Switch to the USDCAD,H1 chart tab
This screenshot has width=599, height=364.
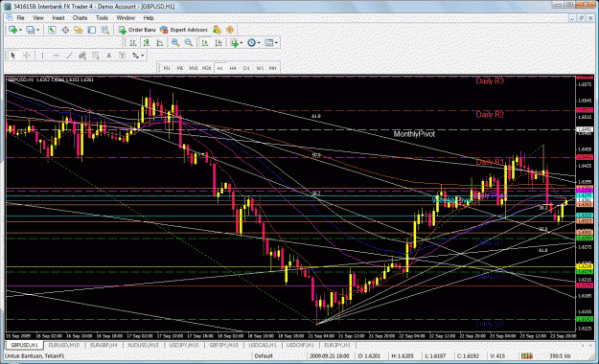[x=263, y=345]
